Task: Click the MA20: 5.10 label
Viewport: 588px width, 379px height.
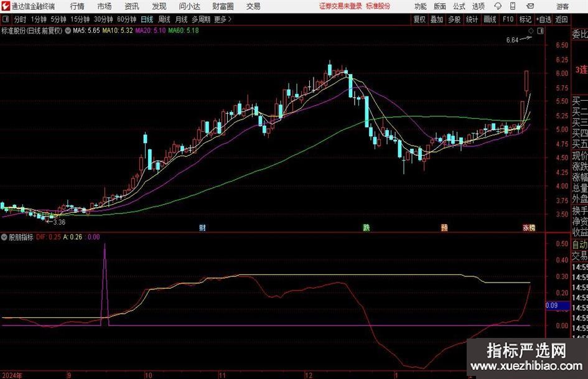Action: pyautogui.click(x=151, y=30)
